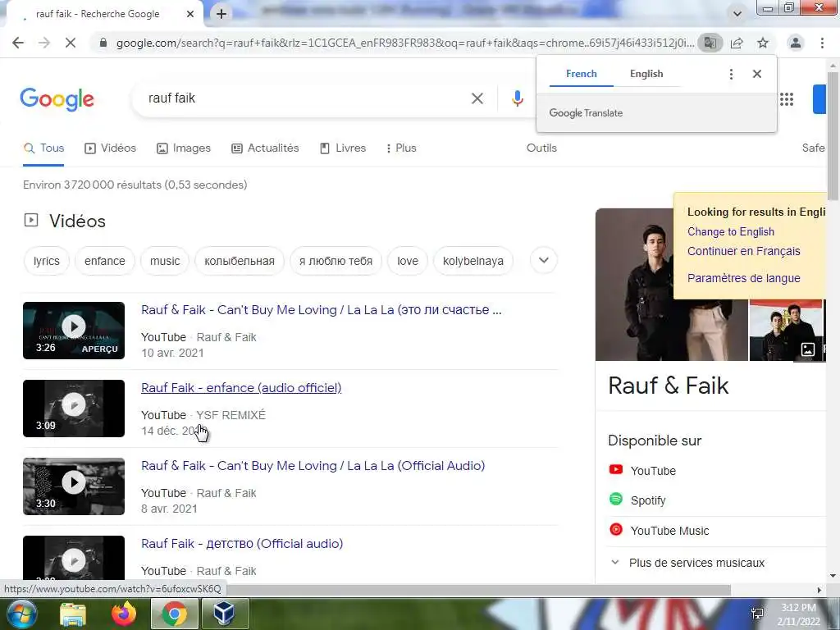Start voice search with microphone icon
Image resolution: width=840 pixels, height=630 pixels.
(x=517, y=98)
